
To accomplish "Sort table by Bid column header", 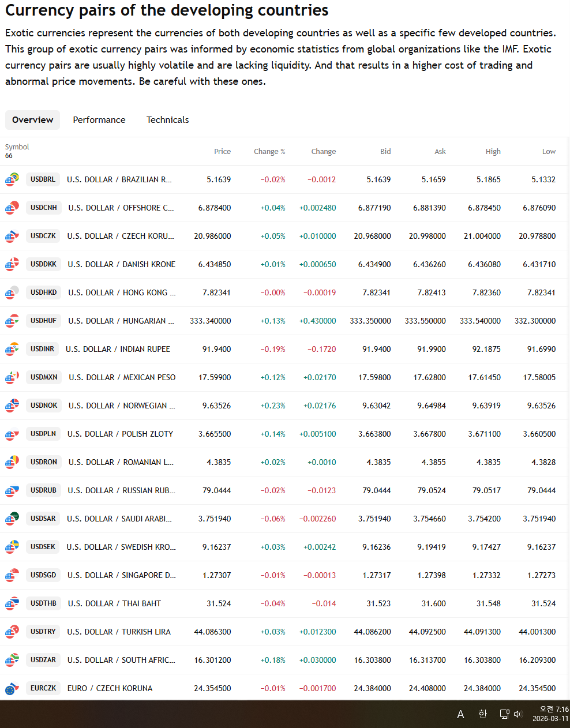I will 385,152.
